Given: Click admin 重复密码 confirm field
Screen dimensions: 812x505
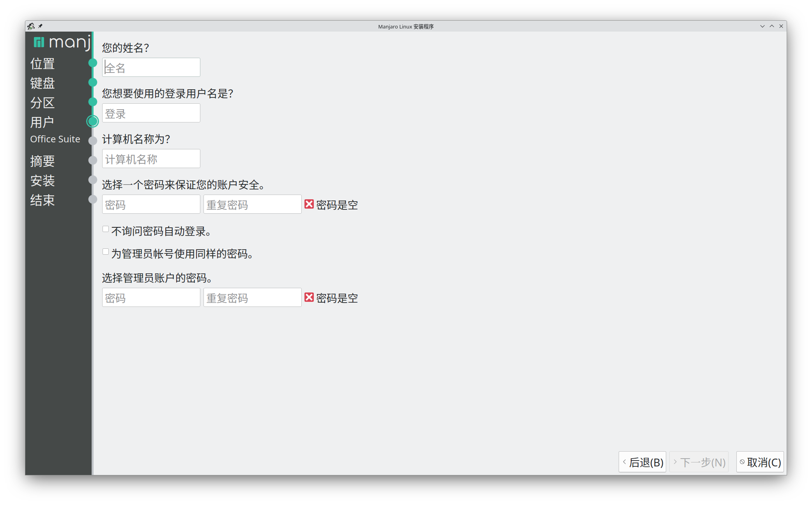Looking at the screenshot, I should click(x=252, y=298).
